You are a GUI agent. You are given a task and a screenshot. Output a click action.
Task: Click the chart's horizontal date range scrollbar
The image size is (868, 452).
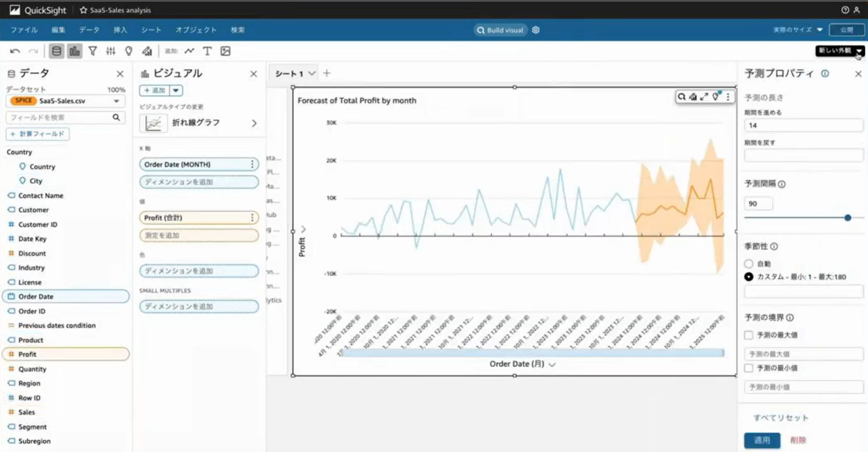[532, 353]
